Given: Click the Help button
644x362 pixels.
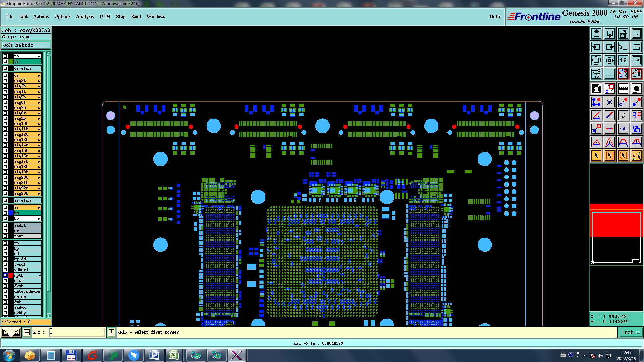Looking at the screenshot, I should click(x=494, y=16).
